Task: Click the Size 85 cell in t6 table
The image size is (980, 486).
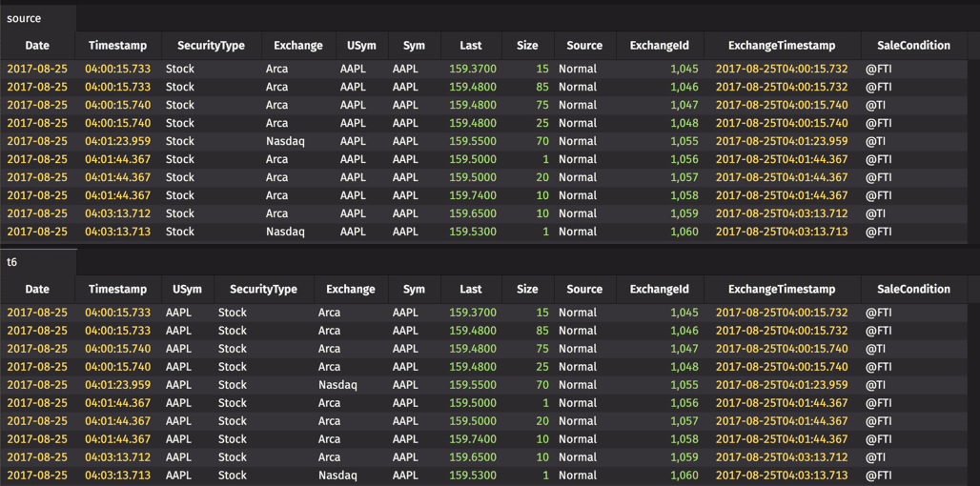Action: coord(541,331)
